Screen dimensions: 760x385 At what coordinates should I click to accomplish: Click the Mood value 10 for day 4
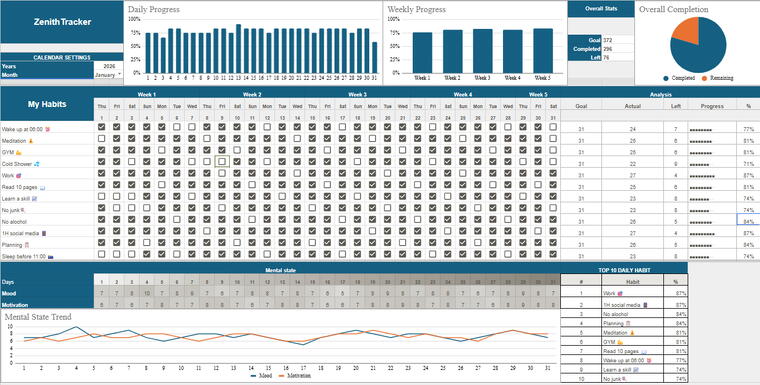click(x=146, y=293)
